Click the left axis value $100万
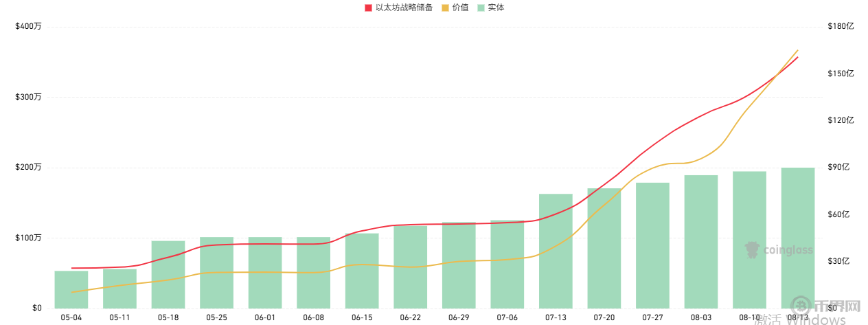This screenshot has width=868, height=325. [28, 238]
